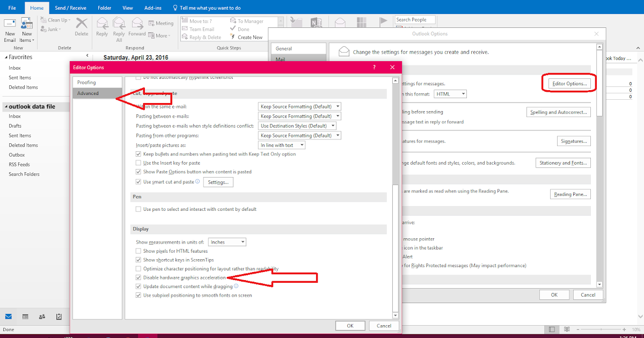Select General category in Outlook Options
644x338 pixels.
[x=299, y=49]
